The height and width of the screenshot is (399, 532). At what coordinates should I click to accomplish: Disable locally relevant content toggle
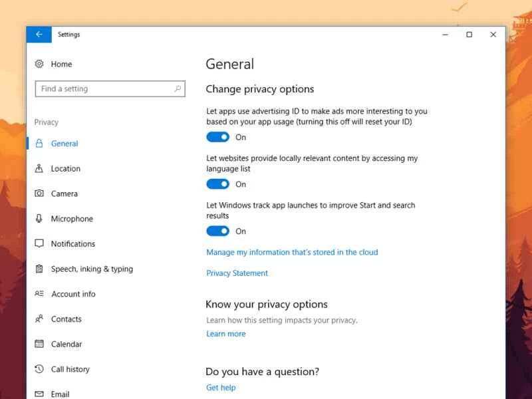coord(217,184)
